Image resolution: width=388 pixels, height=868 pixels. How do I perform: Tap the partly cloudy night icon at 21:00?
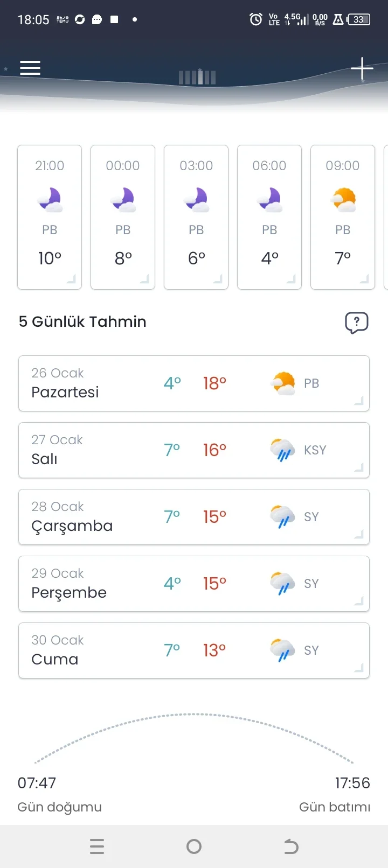[50, 200]
